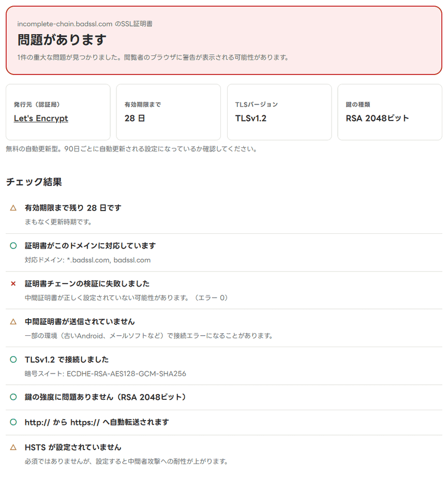448x478 pixels.
Task: Click the 無料の自動更新型 note text
Action: click(x=131, y=149)
